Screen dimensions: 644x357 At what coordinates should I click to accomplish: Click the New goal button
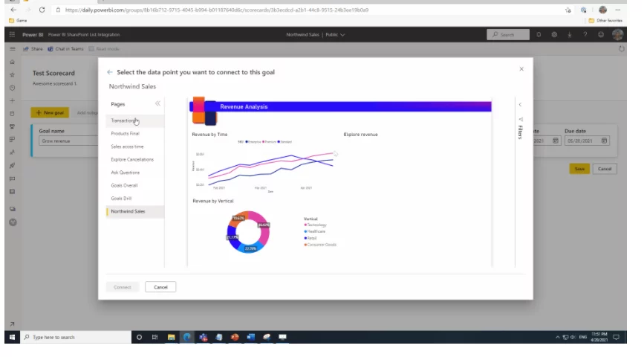(50, 113)
